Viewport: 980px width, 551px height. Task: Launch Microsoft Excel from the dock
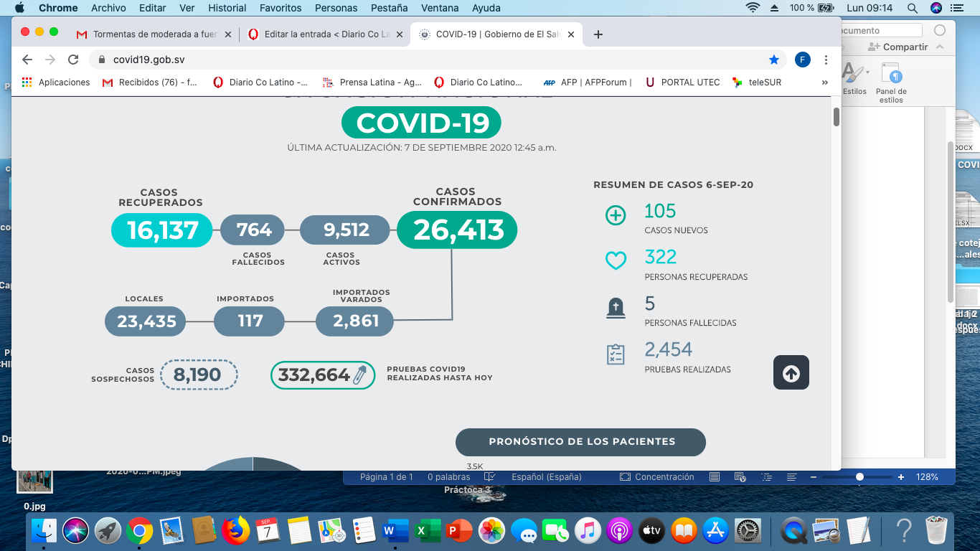point(423,531)
